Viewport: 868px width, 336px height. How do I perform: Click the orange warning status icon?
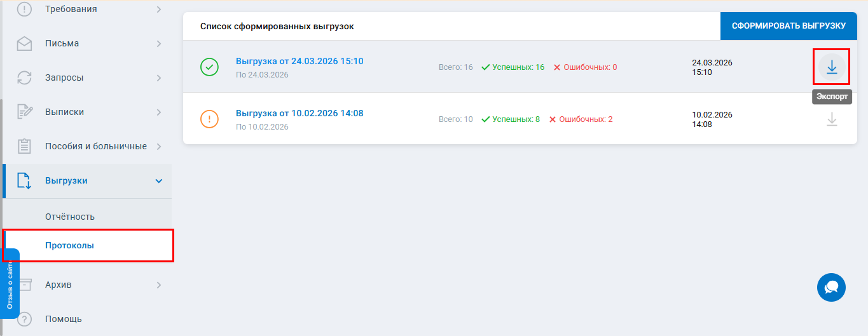point(209,119)
